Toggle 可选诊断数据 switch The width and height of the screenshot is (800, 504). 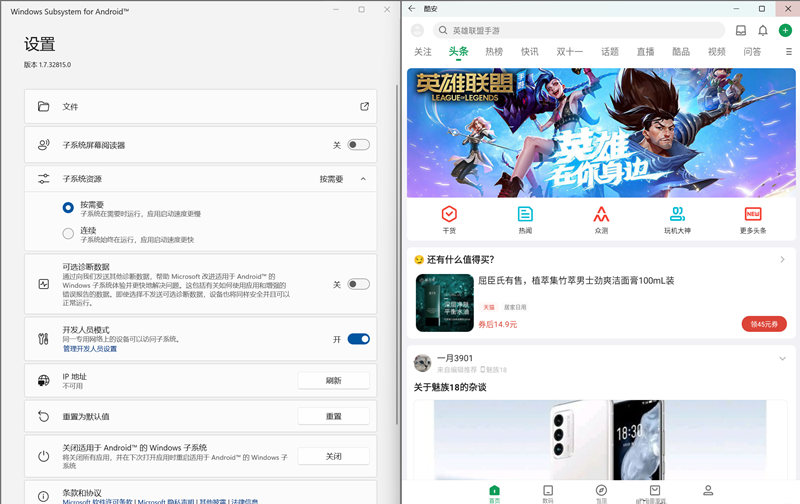coord(358,284)
